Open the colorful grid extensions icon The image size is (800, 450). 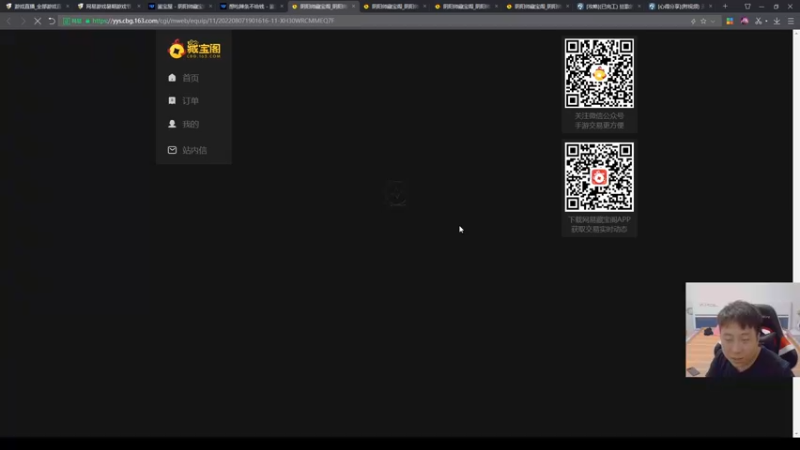730,21
